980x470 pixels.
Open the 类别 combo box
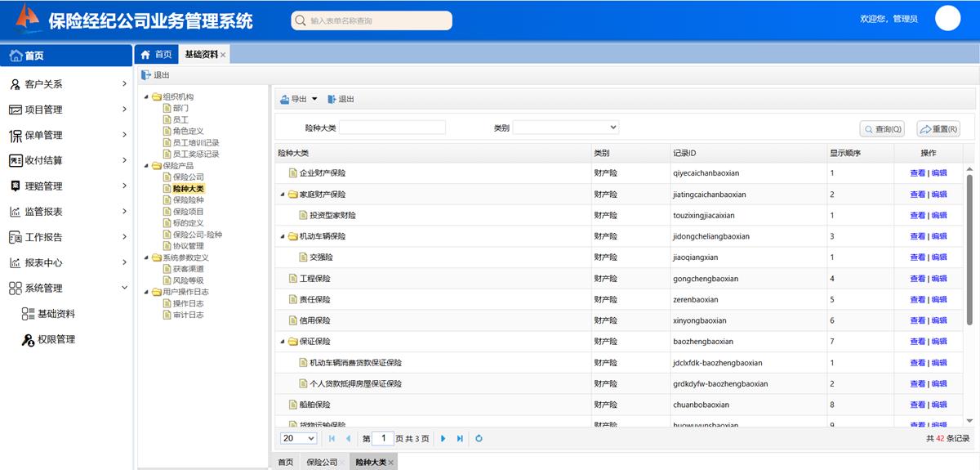click(x=565, y=128)
